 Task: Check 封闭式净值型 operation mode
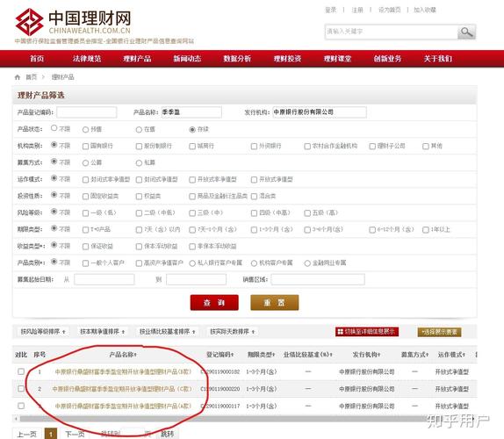139,180
